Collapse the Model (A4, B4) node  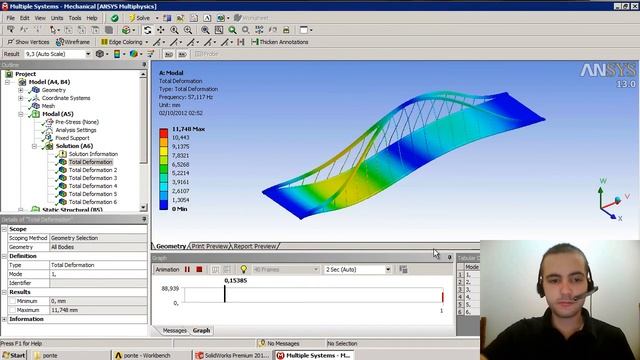(x=7, y=82)
